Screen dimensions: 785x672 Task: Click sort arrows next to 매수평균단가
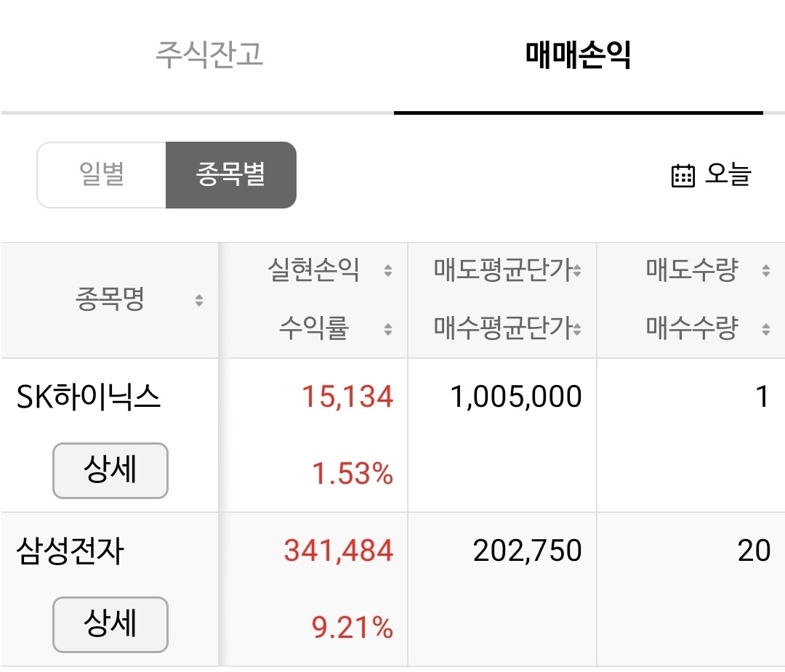(x=576, y=329)
